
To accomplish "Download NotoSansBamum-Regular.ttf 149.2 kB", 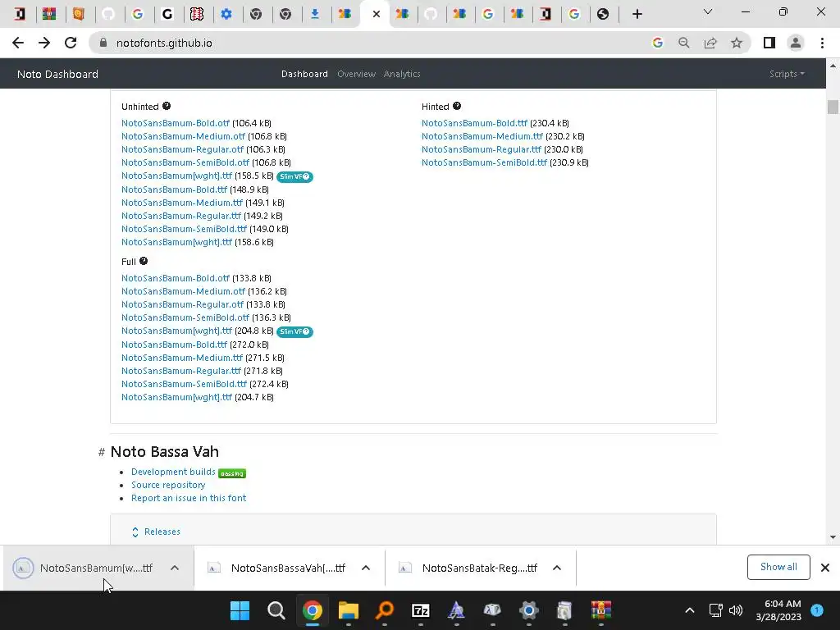I will pyautogui.click(x=181, y=216).
